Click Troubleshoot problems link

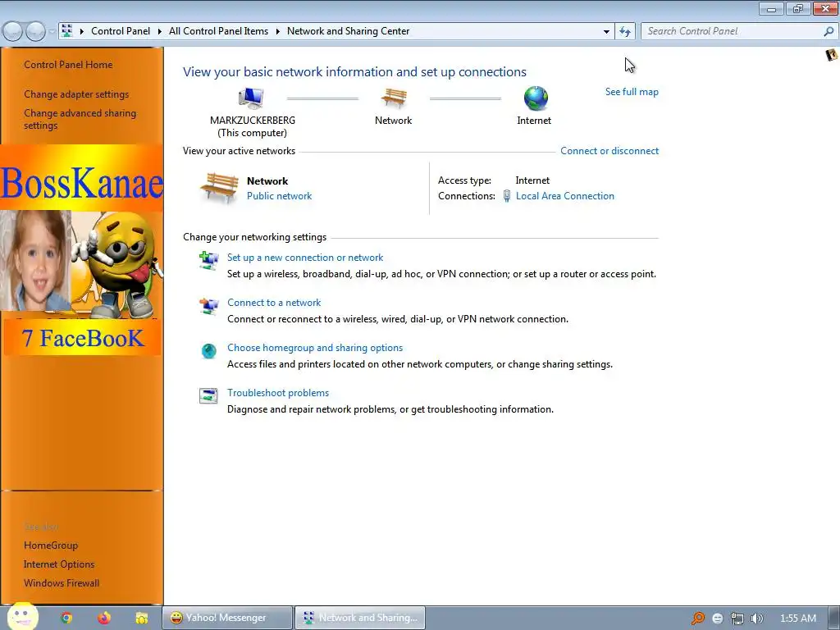coord(278,393)
